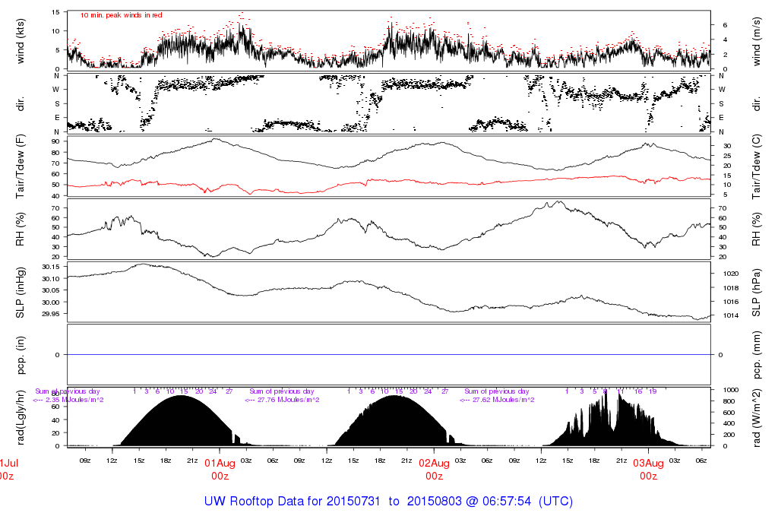Click the right-side "dir." axis label
This screenshot has height=532, width=778.
756,104
